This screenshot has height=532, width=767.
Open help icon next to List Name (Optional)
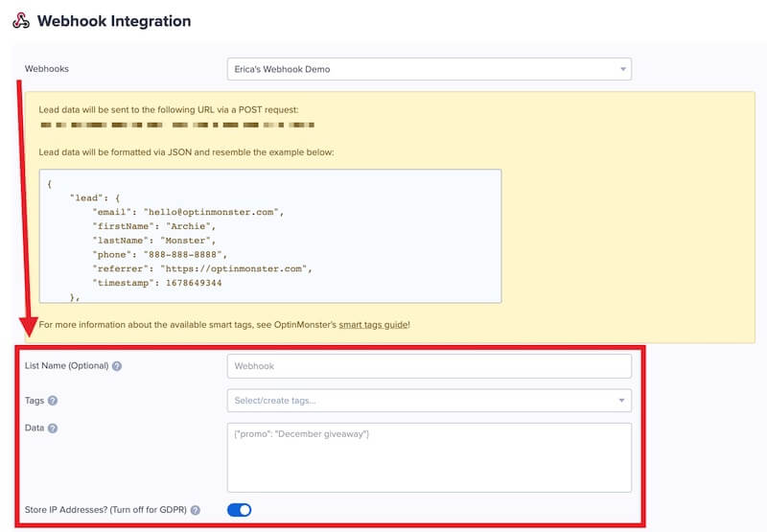(117, 366)
